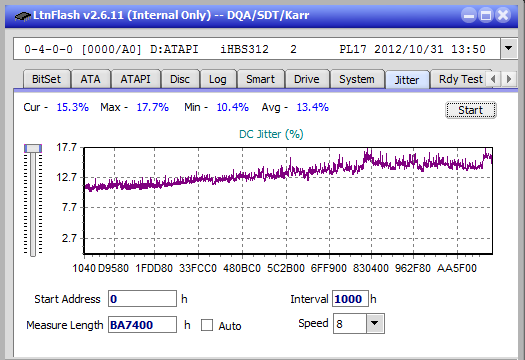Expand the drive selection dropdown arrow

(509, 49)
